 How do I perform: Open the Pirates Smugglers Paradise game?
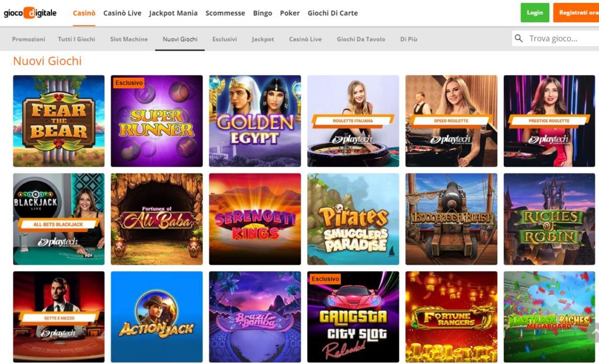[x=353, y=219]
